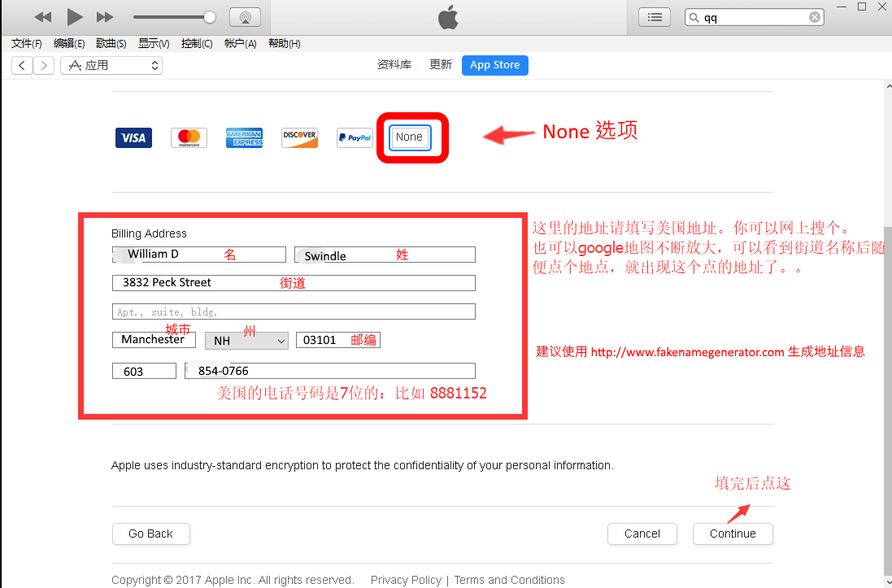
Task: Select the None payment option
Action: pyautogui.click(x=410, y=137)
